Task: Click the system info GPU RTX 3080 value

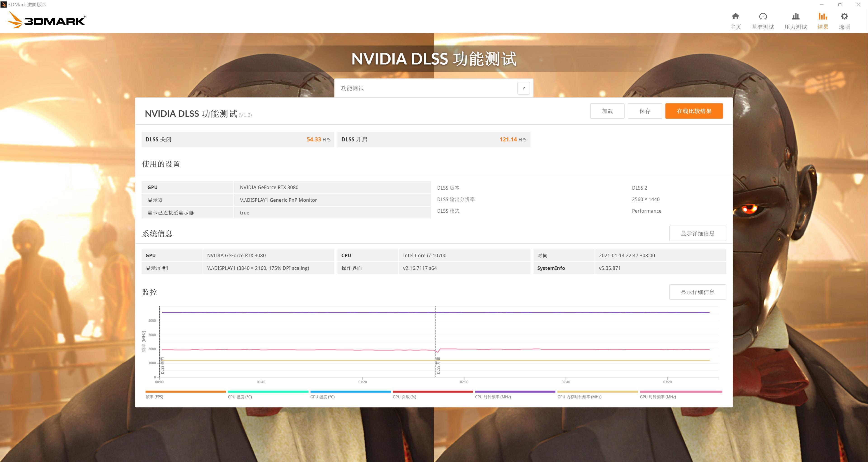Action: click(x=236, y=255)
